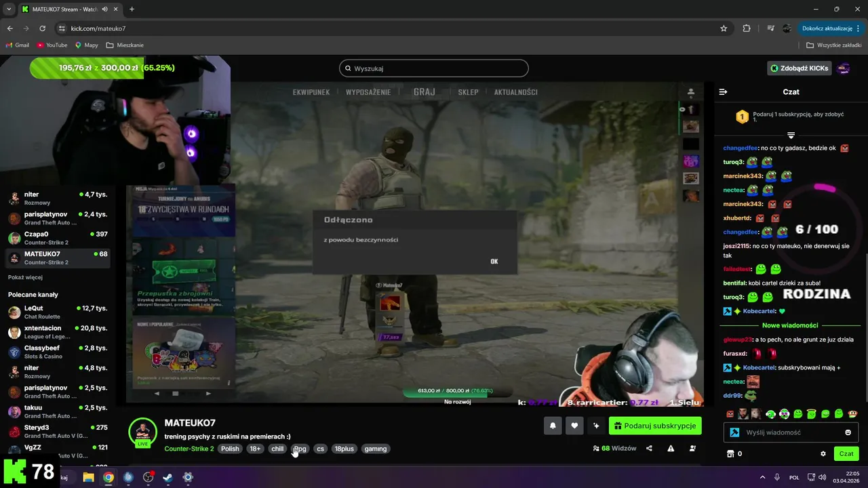Open the AKTUALNOŚCI game menu tab
Viewport: 868px width, 488px height.
tap(516, 92)
